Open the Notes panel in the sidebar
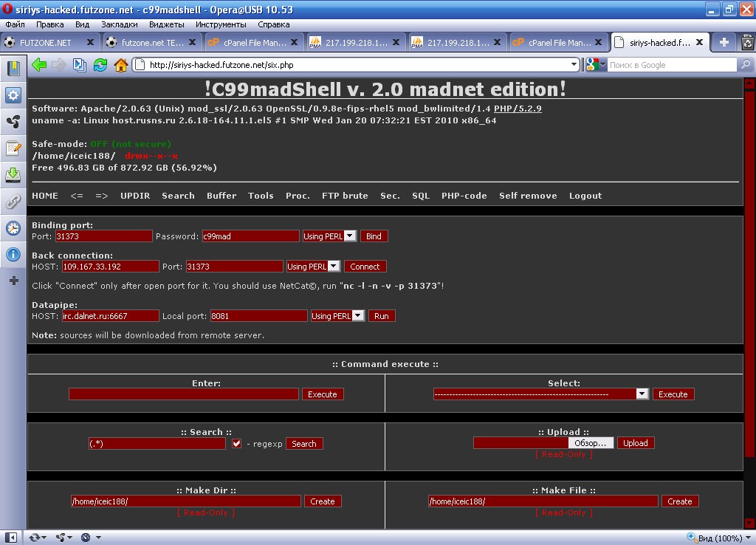 pyautogui.click(x=13, y=148)
